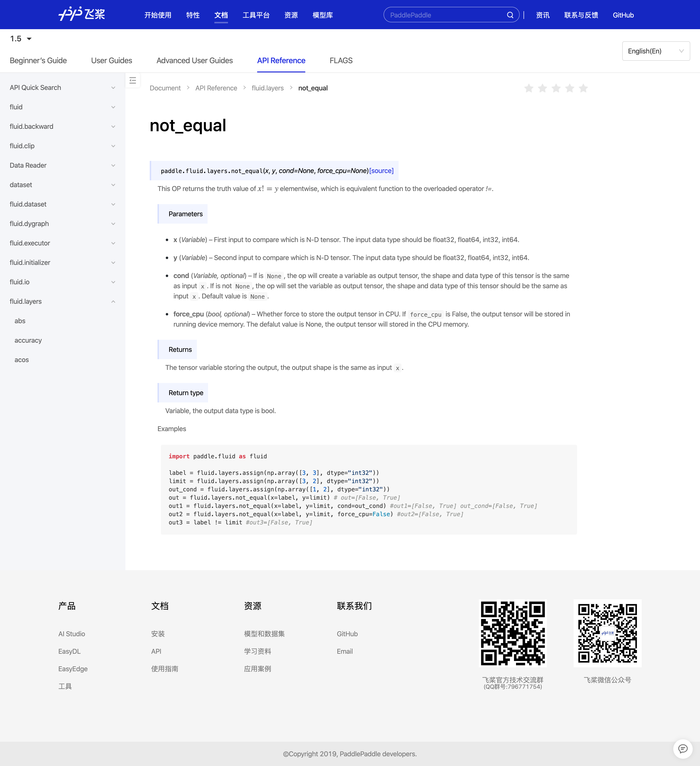The width and height of the screenshot is (700, 766).
Task: Expand API Quick Search section
Action: coord(113,88)
